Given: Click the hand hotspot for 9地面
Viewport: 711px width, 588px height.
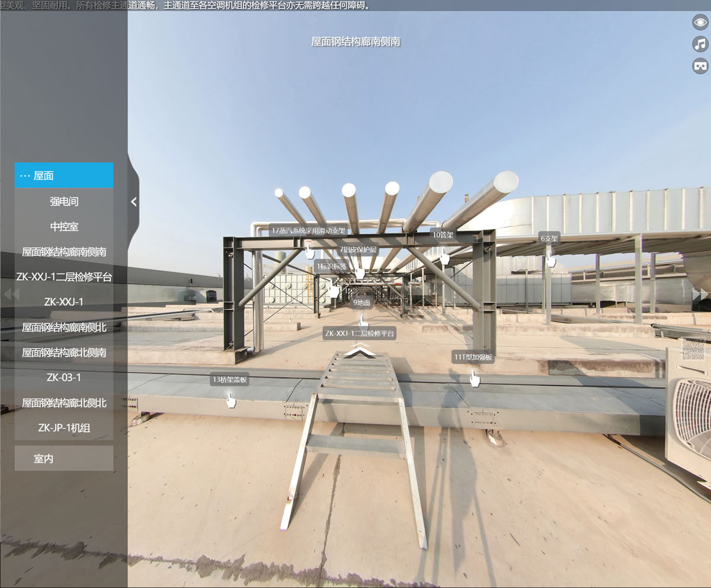Looking at the screenshot, I should tap(363, 323).
